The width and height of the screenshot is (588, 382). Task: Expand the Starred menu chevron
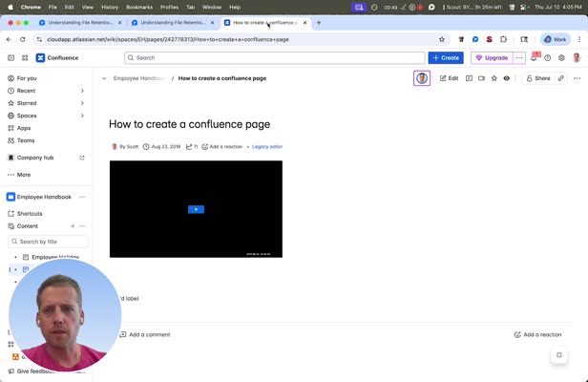pos(82,103)
